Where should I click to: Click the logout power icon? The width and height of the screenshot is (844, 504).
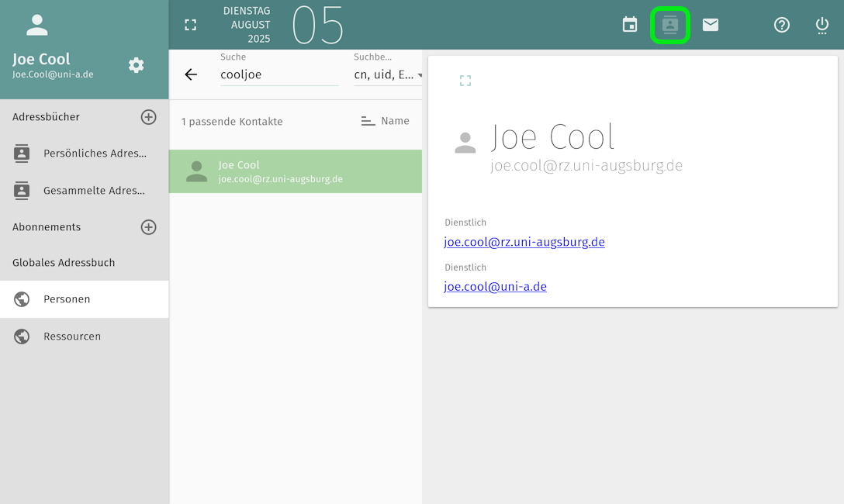[822, 25]
